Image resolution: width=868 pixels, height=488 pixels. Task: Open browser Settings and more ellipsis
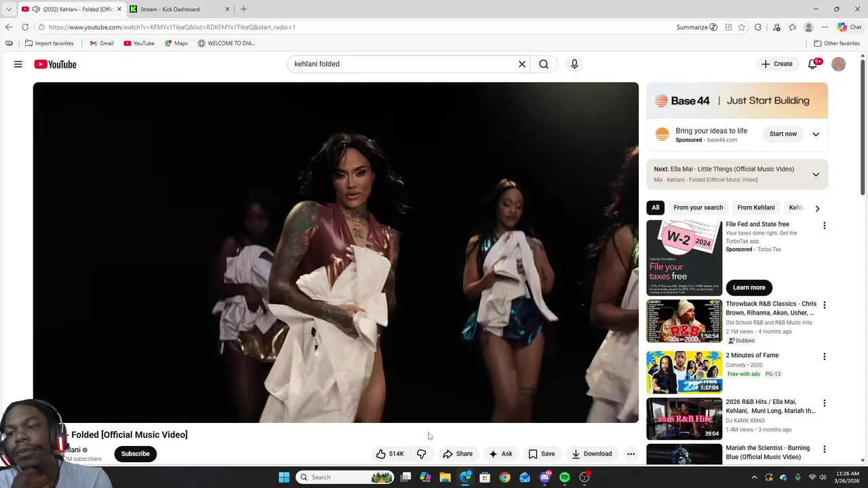[825, 27]
